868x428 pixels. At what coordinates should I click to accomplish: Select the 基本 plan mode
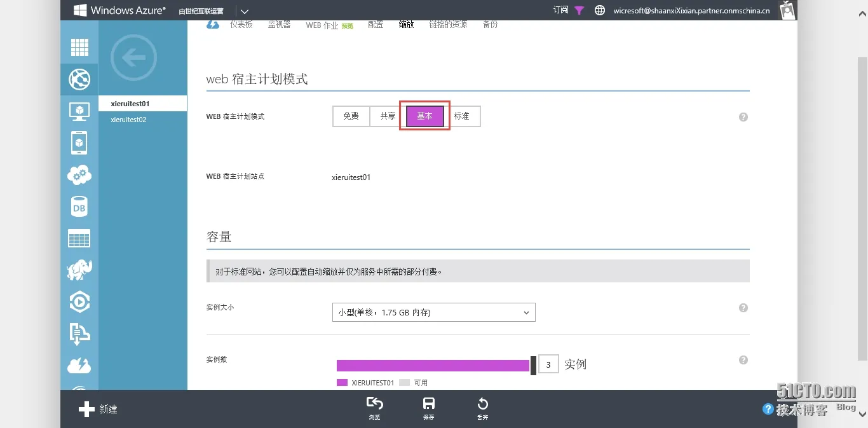pos(425,116)
